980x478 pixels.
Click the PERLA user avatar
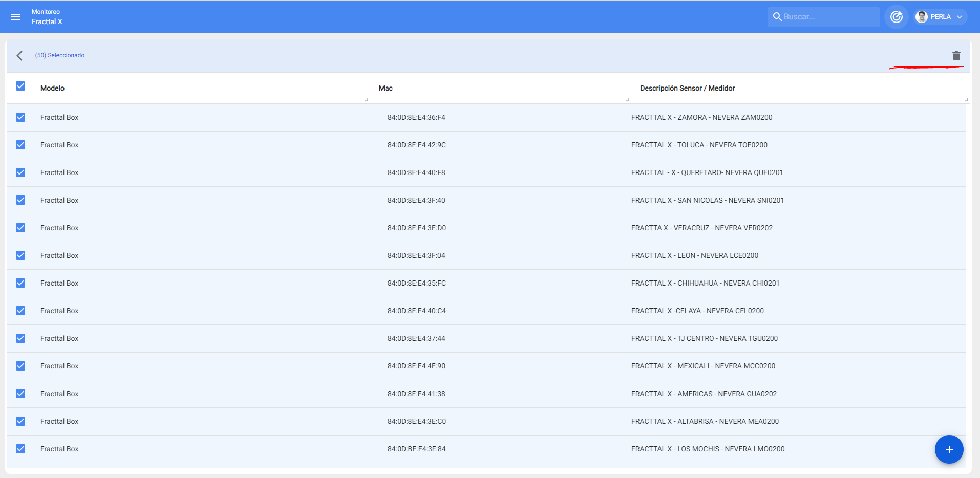(x=922, y=17)
